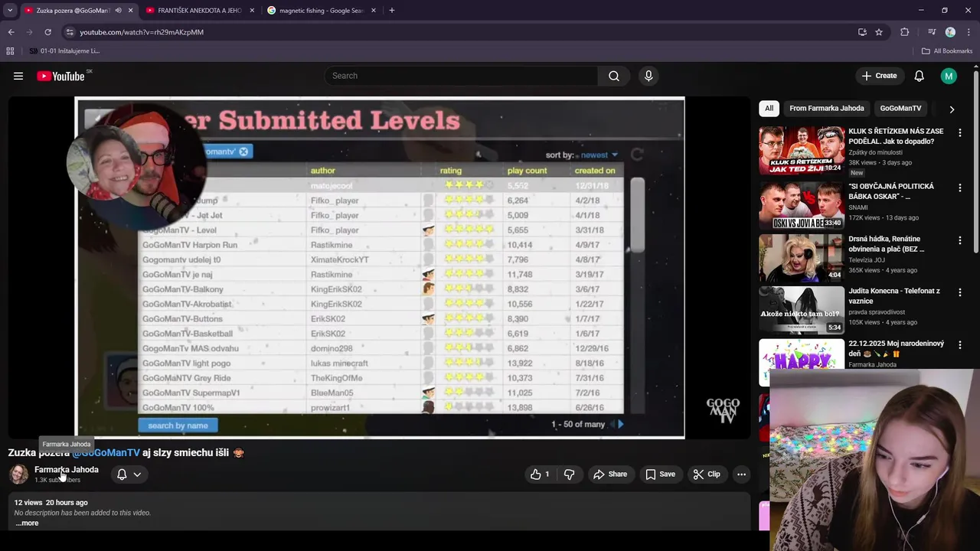
Task: Open All Bookmarks folder
Action: [947, 51]
